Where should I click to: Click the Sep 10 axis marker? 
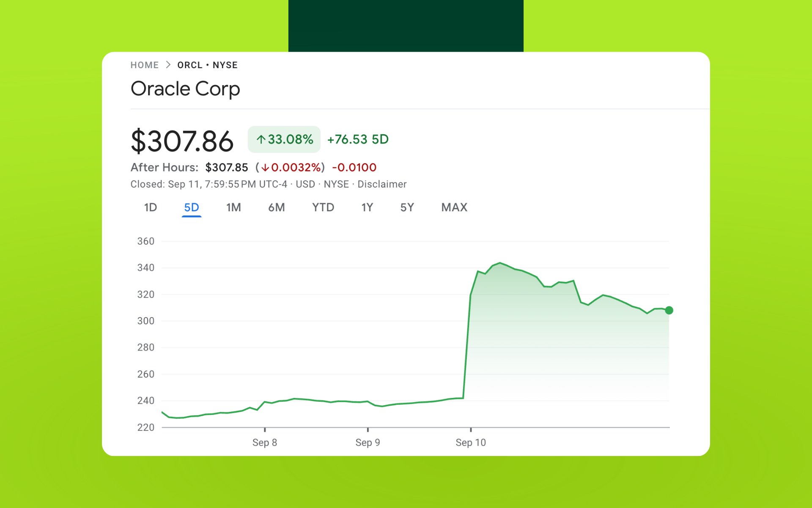click(471, 442)
